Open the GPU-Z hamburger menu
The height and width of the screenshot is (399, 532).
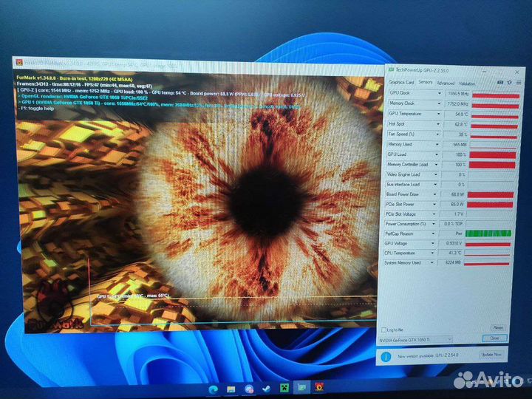coord(519,83)
